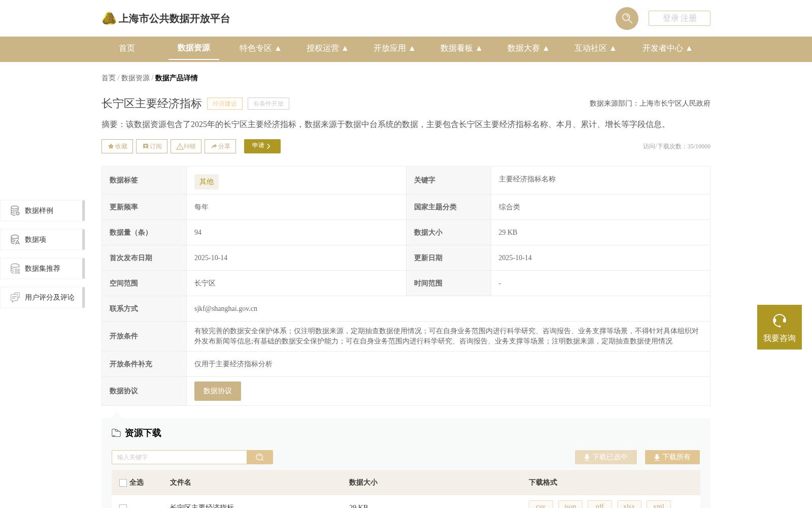Expand the 特色专区 menu
Viewport: 812px width, 508px height.
(x=260, y=48)
